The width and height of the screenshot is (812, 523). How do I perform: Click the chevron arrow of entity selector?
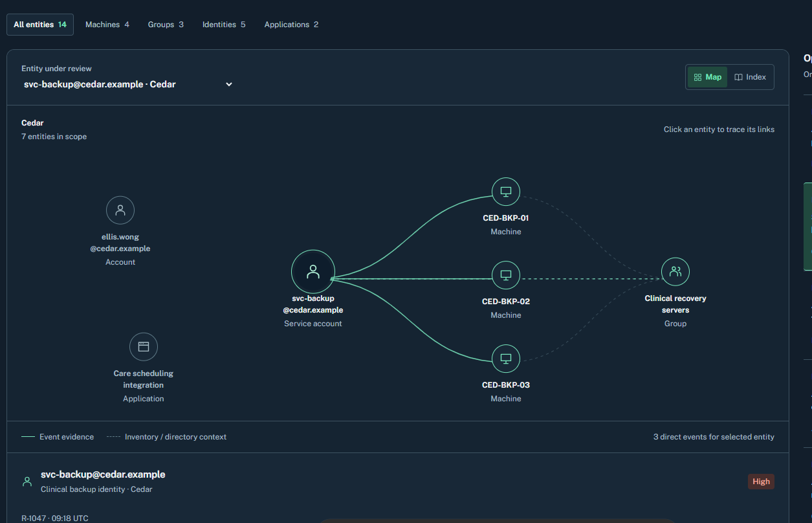point(229,84)
